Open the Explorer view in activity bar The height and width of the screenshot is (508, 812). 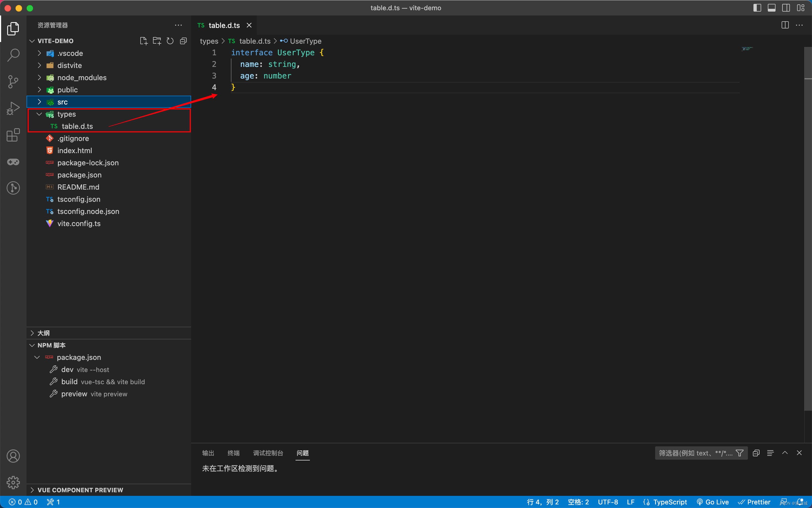[13, 28]
